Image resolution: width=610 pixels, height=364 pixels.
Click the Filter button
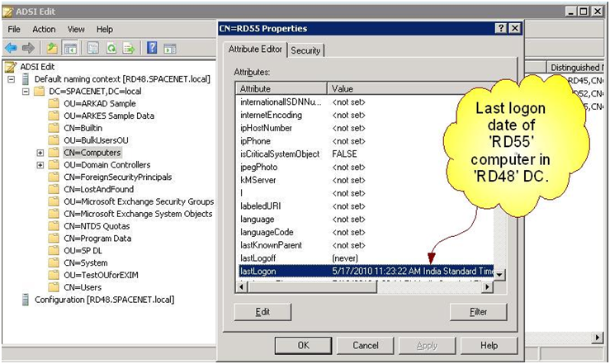(x=478, y=311)
